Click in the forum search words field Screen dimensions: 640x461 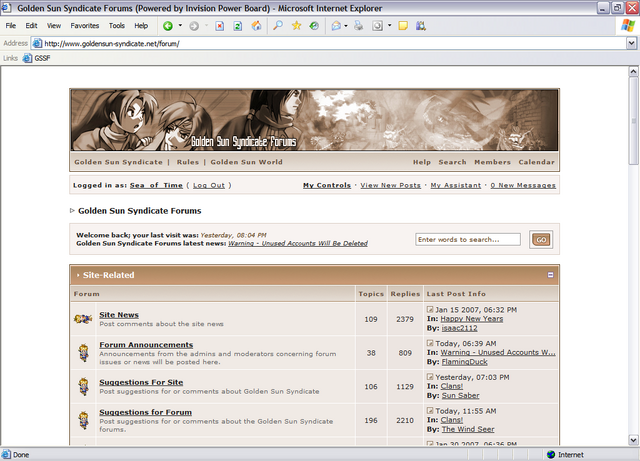pos(468,240)
